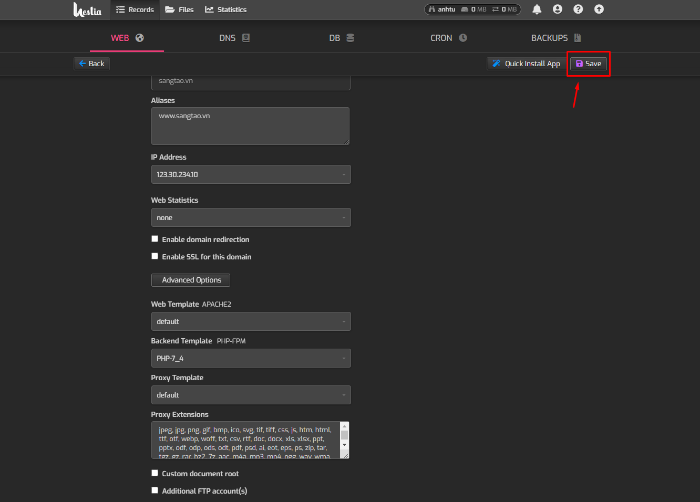Open the Backend Template PHP-7_4 dropdown
The image size is (700, 502).
[250, 358]
